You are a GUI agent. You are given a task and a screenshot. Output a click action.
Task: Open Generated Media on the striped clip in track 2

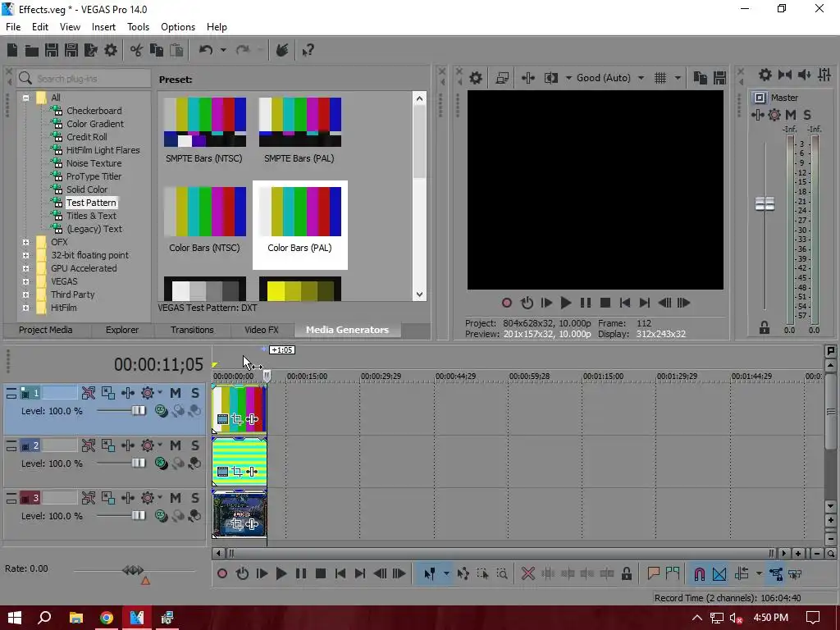pyautogui.click(x=223, y=472)
